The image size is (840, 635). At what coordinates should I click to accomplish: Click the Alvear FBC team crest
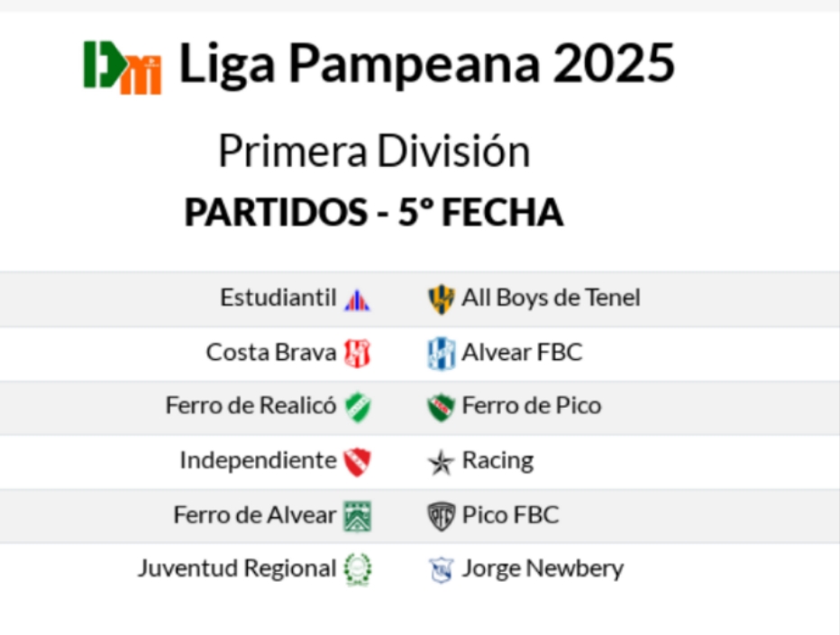pos(441,354)
